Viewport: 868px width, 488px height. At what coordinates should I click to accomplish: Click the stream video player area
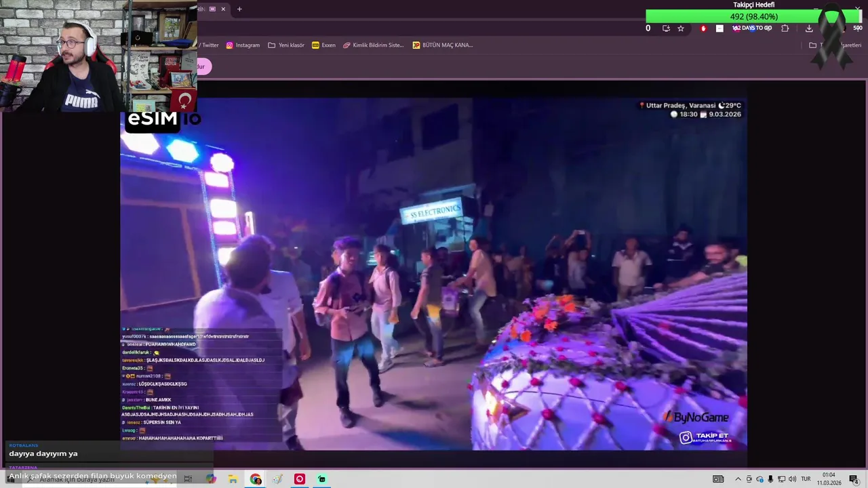tap(434, 274)
